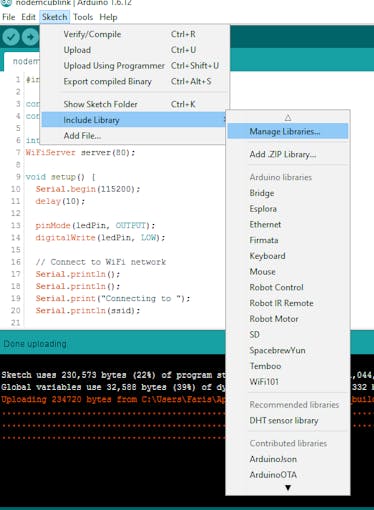Click 'Done uploading' status message
Screen dimensions: 374x510
pyautogui.click(x=35, y=344)
